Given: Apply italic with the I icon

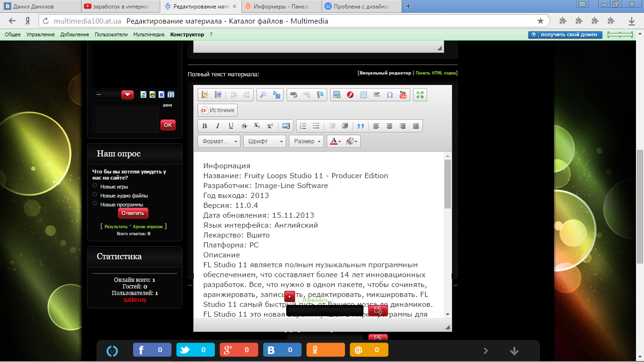Looking at the screenshot, I should click(x=218, y=126).
